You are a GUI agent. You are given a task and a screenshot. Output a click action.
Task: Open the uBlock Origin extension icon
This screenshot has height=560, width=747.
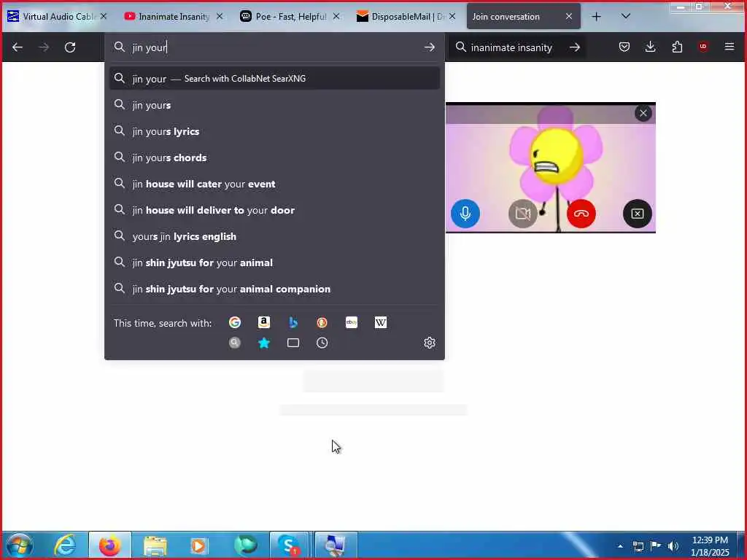point(703,47)
